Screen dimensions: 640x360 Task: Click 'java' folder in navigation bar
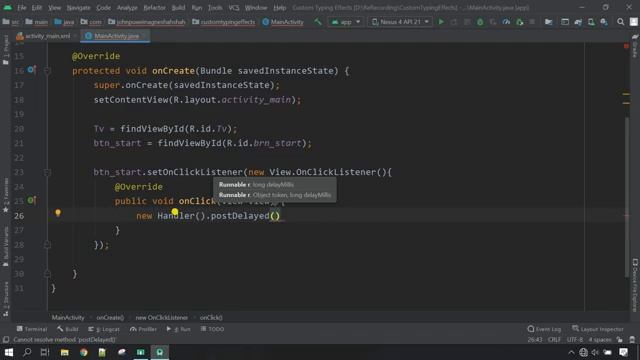64,22
